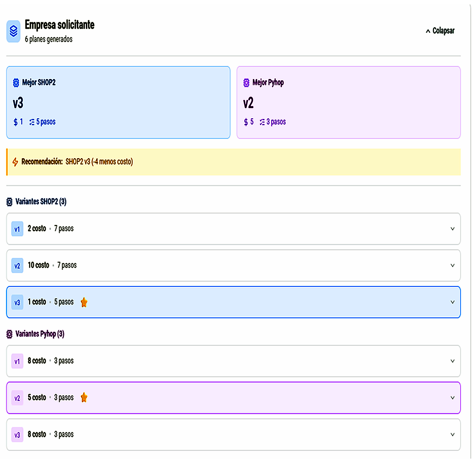The height and width of the screenshot is (464, 476).
Task: Click the chip icon next to Mejor Pyhop
Action: (246, 83)
